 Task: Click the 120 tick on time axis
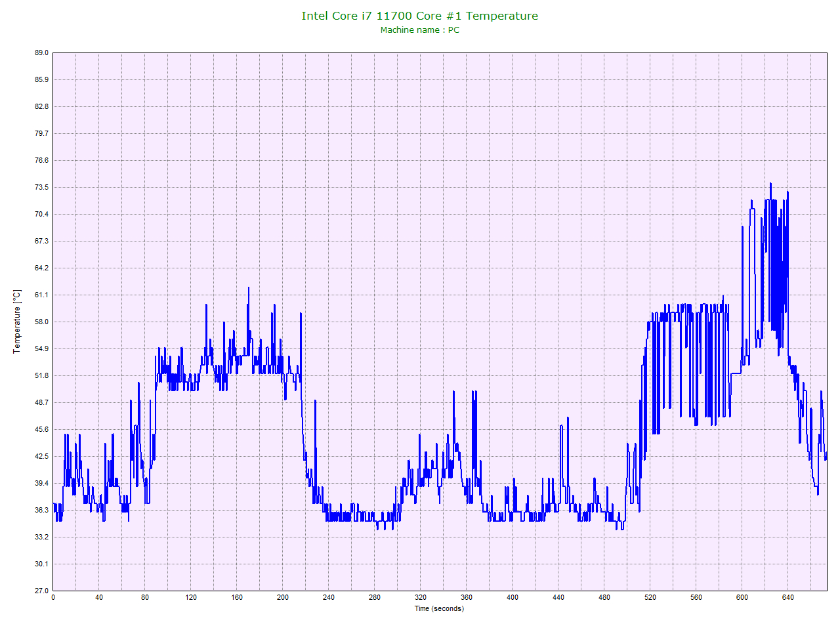191,597
